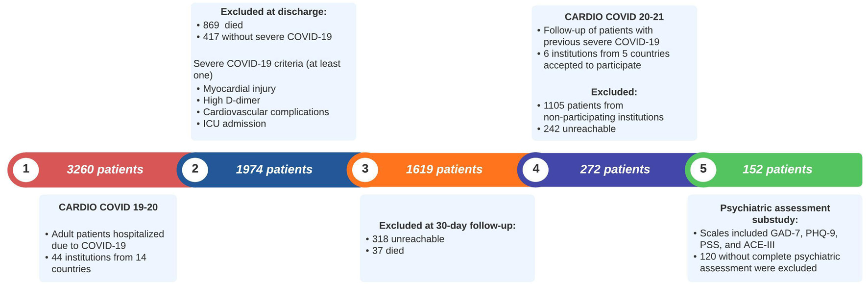The width and height of the screenshot is (868, 284).
Task: Click the "CARDIO COVID 19-20" heading
Action: pyautogui.click(x=108, y=207)
